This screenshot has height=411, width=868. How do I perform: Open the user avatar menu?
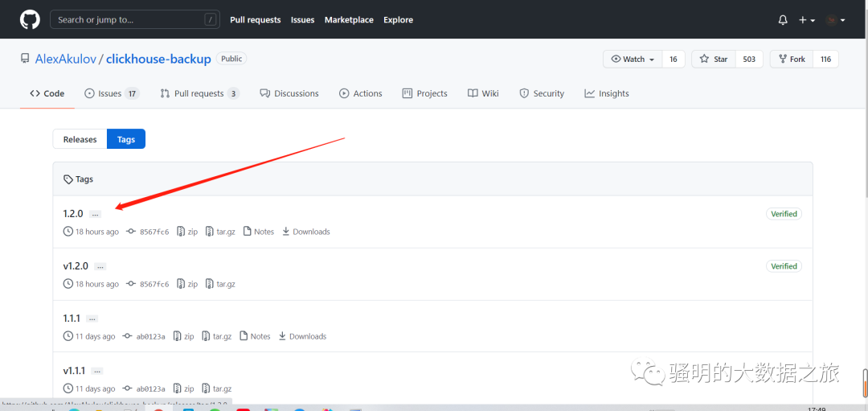pos(835,20)
